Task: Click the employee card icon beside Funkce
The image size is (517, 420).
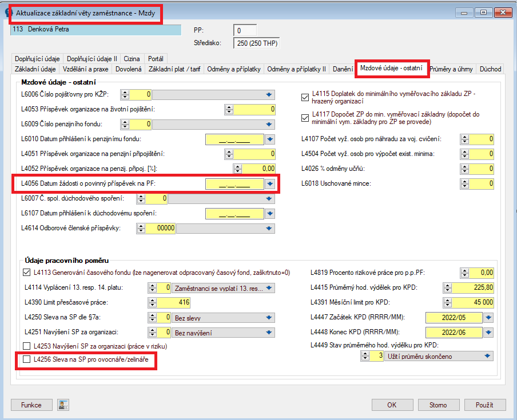Action: [x=63, y=405]
